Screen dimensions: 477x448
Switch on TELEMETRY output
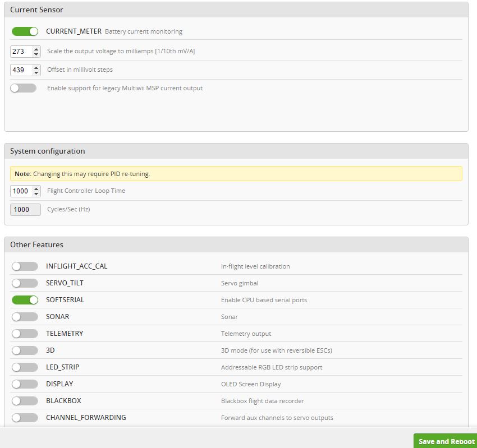click(x=25, y=334)
